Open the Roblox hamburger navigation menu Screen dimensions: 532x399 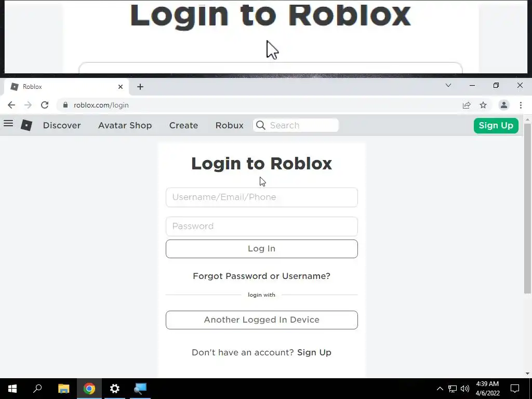(x=8, y=124)
